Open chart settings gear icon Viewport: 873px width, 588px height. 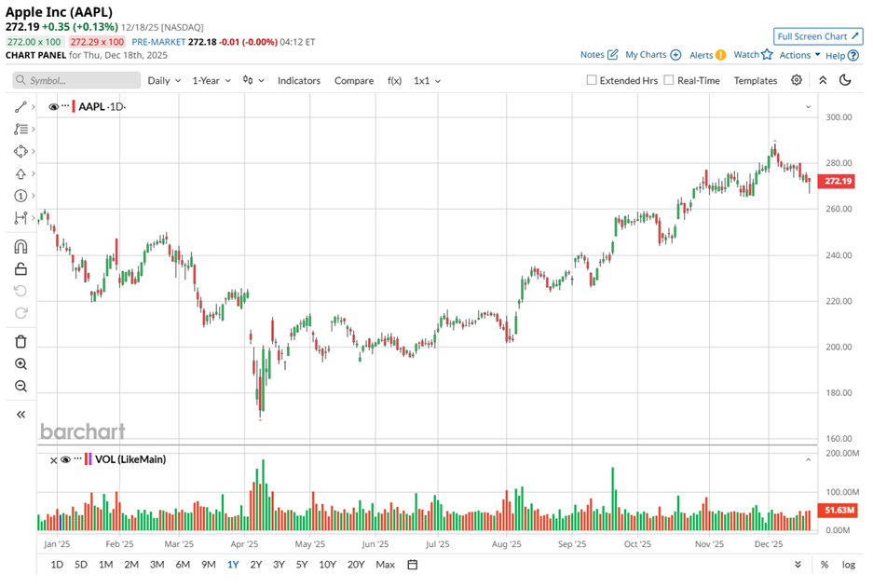click(797, 80)
